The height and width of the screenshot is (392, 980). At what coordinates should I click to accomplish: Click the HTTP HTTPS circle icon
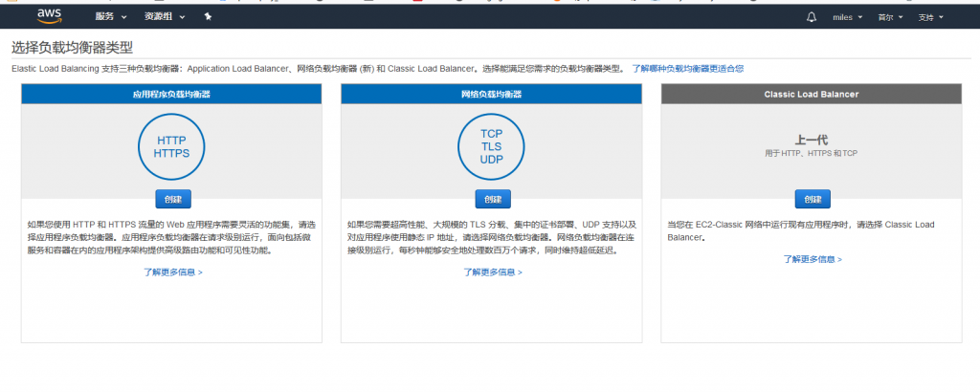tap(171, 146)
